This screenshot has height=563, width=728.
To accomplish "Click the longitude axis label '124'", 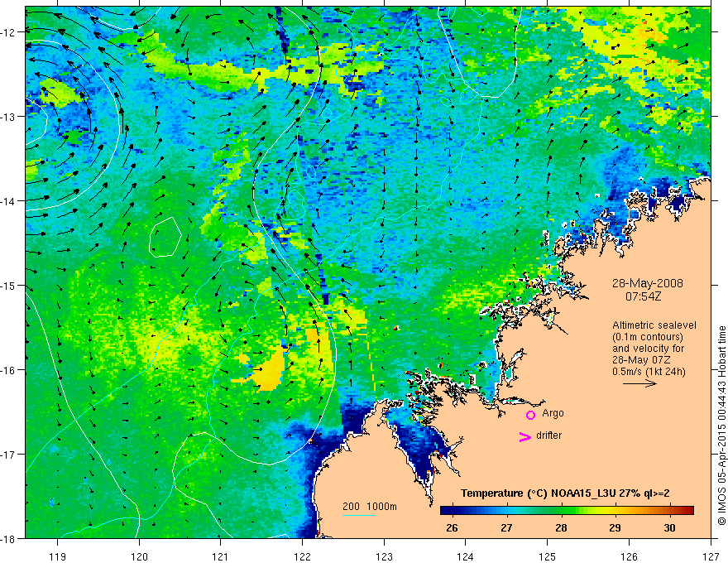I will click(466, 556).
